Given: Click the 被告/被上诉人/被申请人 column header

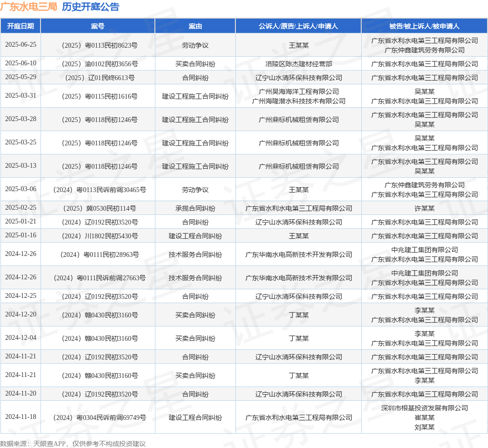Looking at the screenshot, I should pyautogui.click(x=424, y=26).
